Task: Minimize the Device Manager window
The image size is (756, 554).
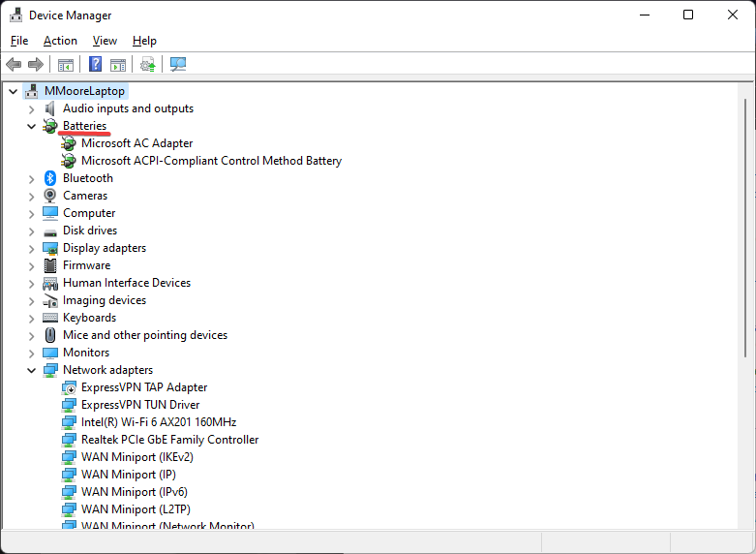Action: pos(645,15)
